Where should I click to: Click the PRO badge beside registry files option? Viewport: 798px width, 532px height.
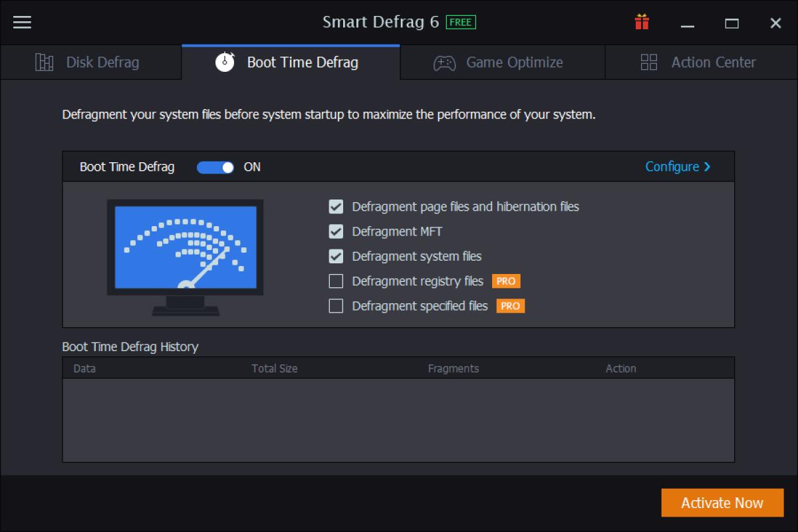(506, 281)
